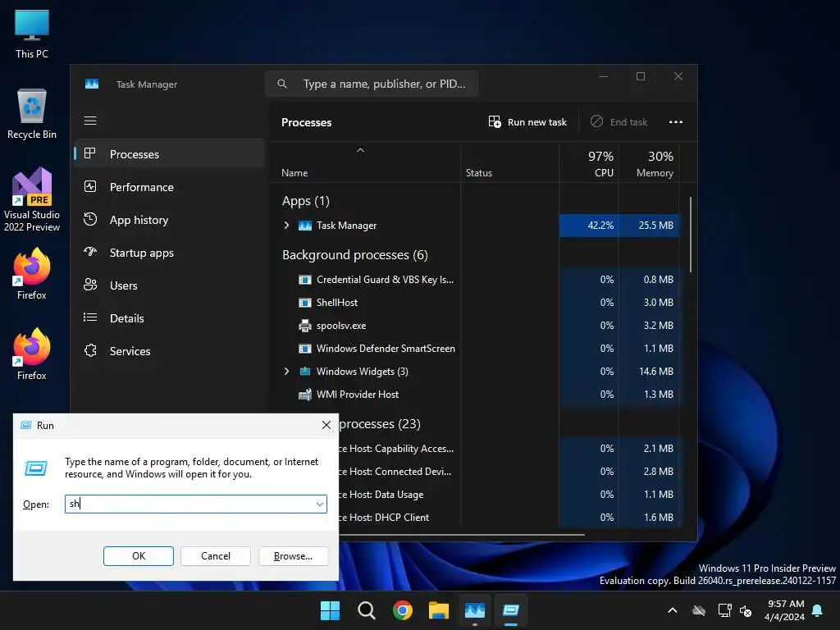The image size is (840, 630).
Task: Open the Task Manager hamburger navigation menu
Action: tap(90, 121)
